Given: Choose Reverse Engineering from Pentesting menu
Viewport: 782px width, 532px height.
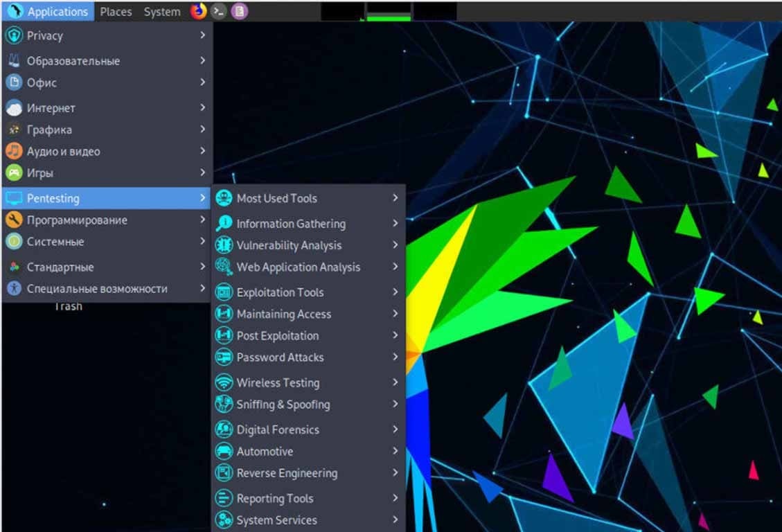Looking at the screenshot, I should [x=287, y=474].
